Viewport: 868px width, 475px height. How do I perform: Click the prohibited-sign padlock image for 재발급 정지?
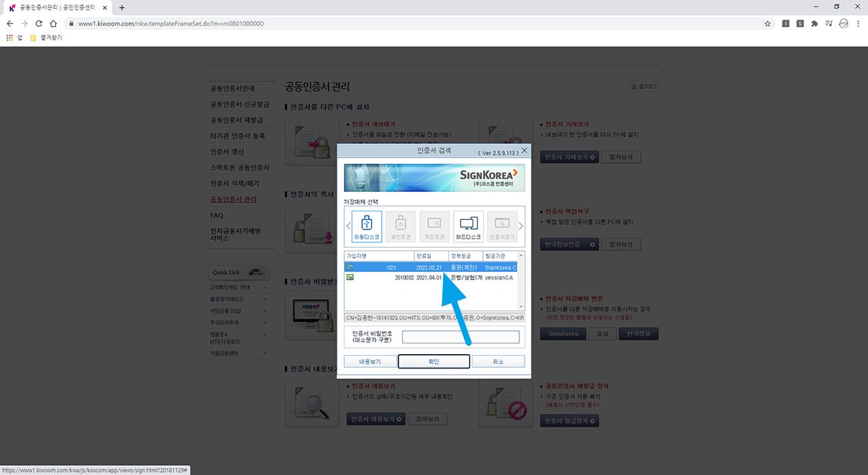[x=506, y=403]
